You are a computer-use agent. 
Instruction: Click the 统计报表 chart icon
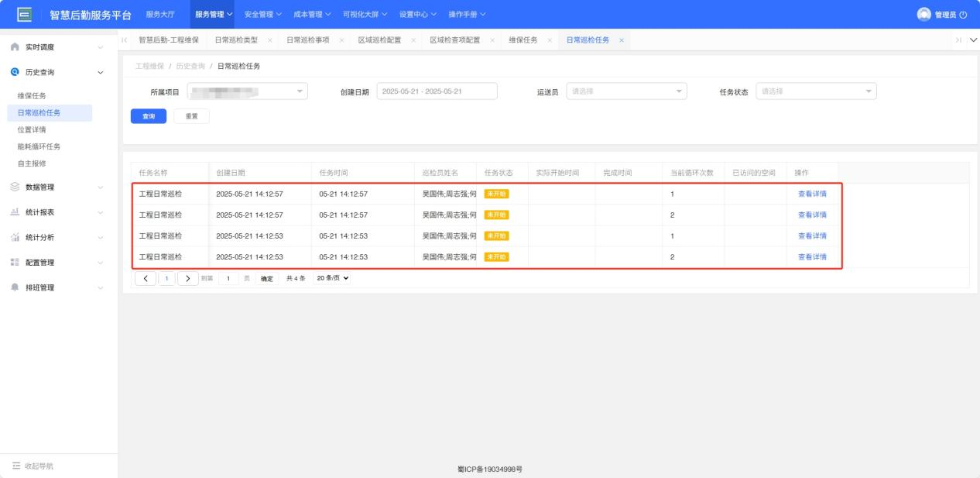tap(15, 211)
